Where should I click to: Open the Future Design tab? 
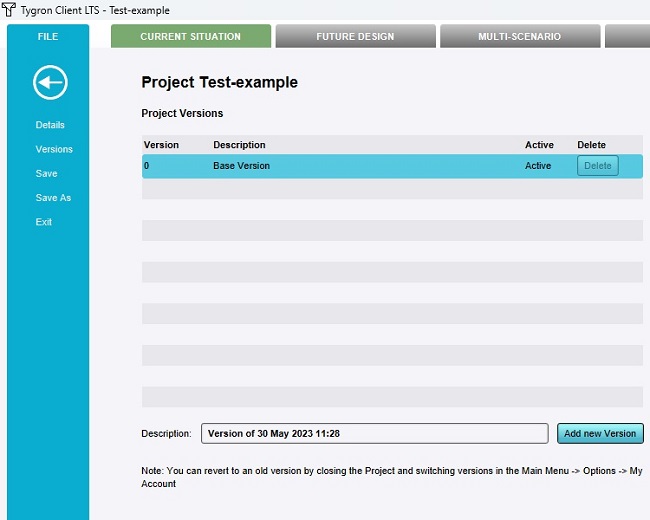(x=355, y=37)
